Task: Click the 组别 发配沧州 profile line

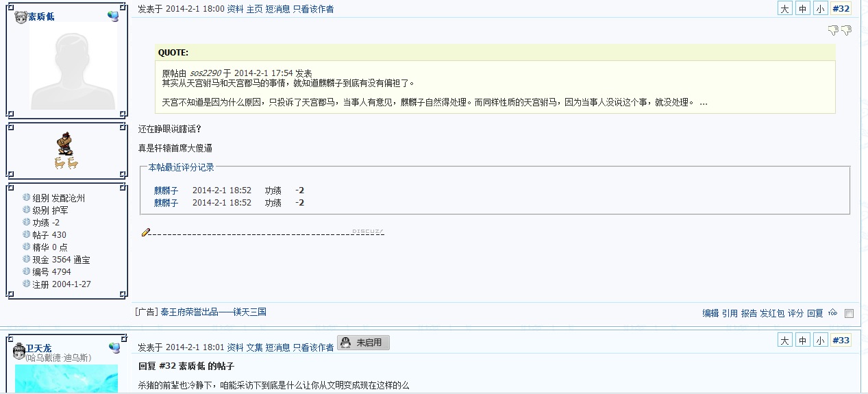Action: (58, 198)
